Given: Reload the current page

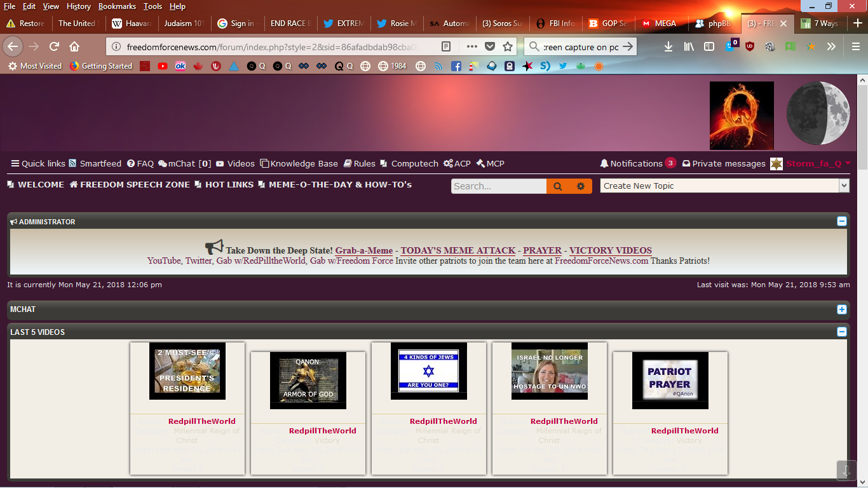Looking at the screenshot, I should pyautogui.click(x=54, y=46).
